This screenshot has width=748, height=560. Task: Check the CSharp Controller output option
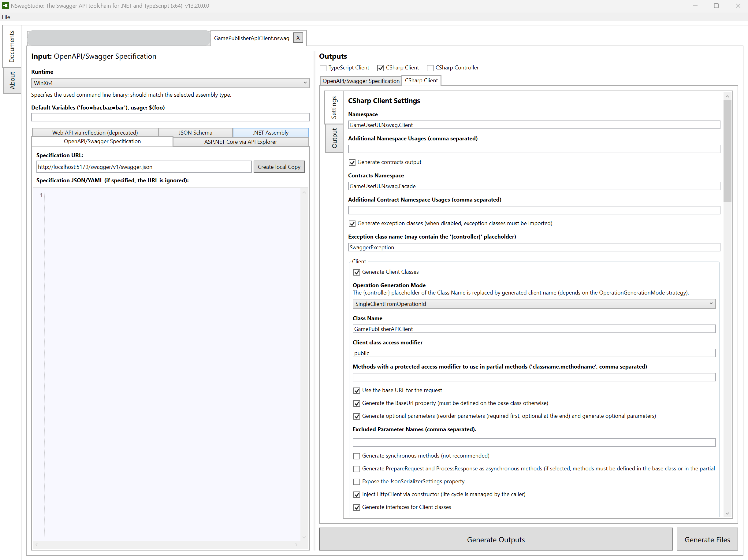tap(430, 68)
